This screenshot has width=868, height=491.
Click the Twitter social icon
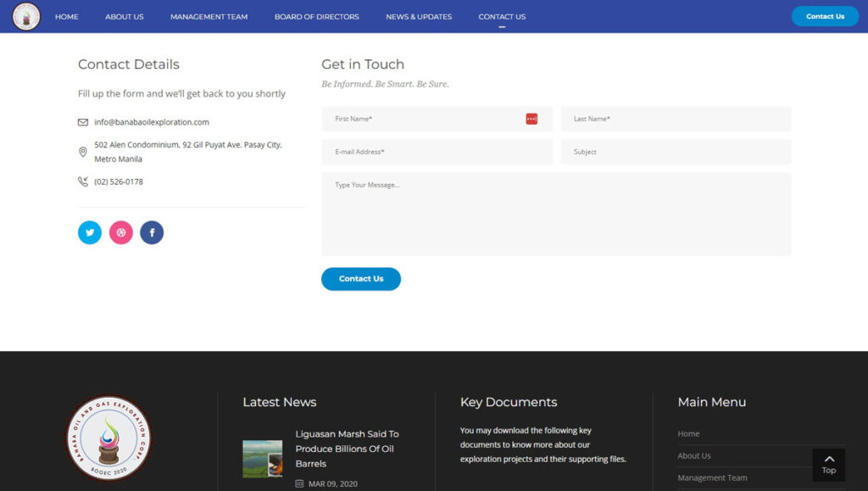coord(90,232)
